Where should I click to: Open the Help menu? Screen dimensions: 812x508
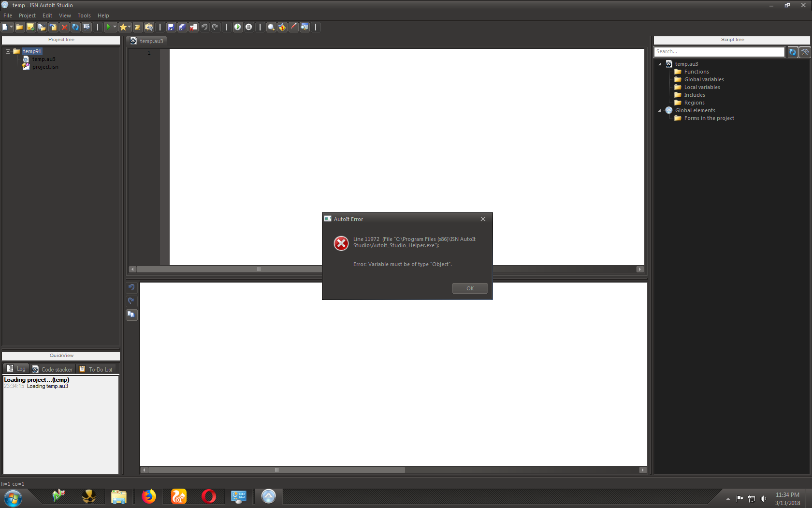pos(103,15)
